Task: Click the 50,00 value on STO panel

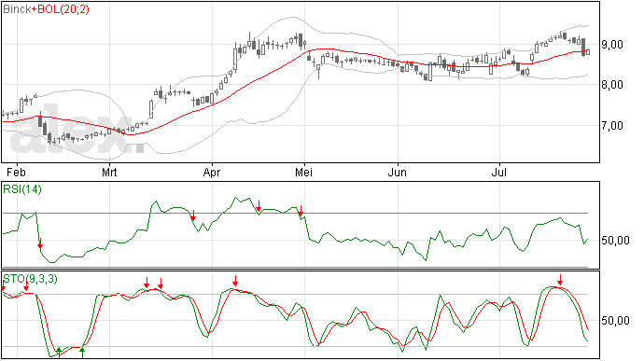Action: (x=615, y=320)
